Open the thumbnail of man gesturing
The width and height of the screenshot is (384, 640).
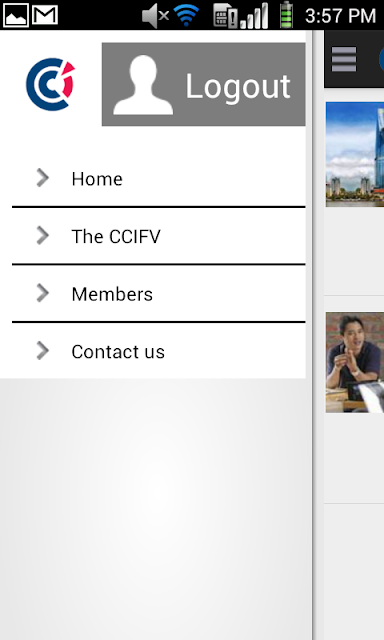pos(355,362)
